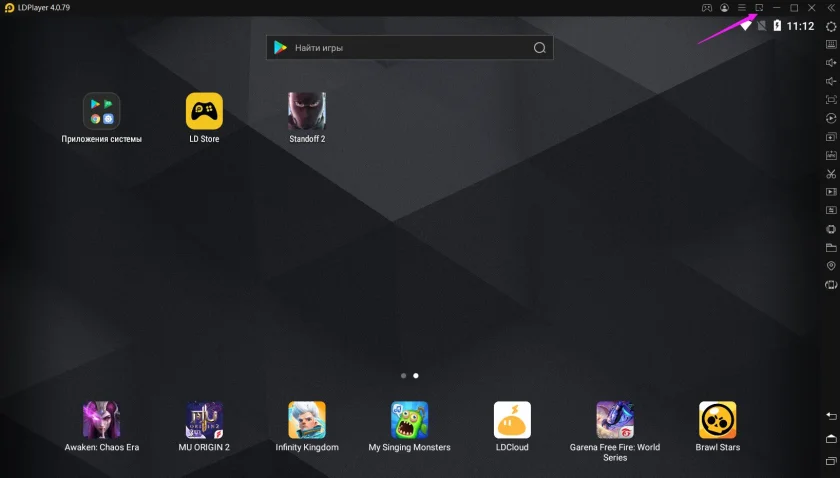This screenshot has width=840, height=478.
Task: Open LDPlayer settings gear in sidebar
Action: (x=831, y=26)
